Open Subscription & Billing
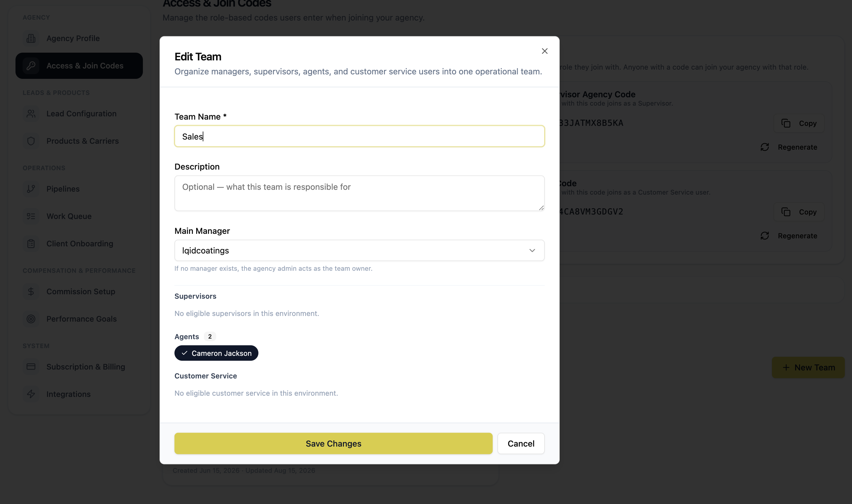The height and width of the screenshot is (504, 852). pos(79,367)
